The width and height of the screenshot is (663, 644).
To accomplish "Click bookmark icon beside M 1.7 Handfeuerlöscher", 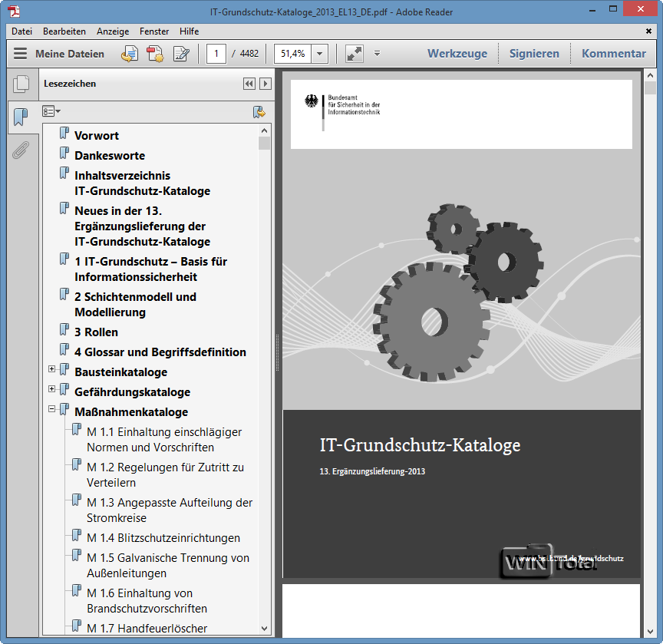I will point(77,626).
